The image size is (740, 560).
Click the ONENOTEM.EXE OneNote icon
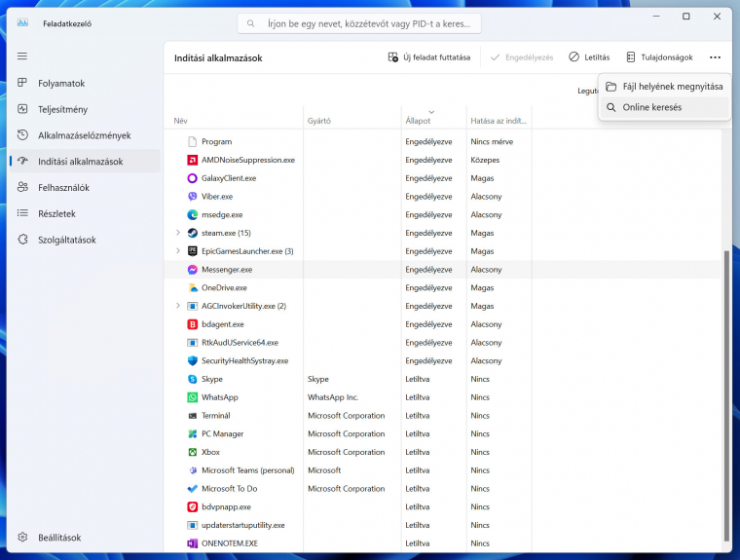coord(192,543)
